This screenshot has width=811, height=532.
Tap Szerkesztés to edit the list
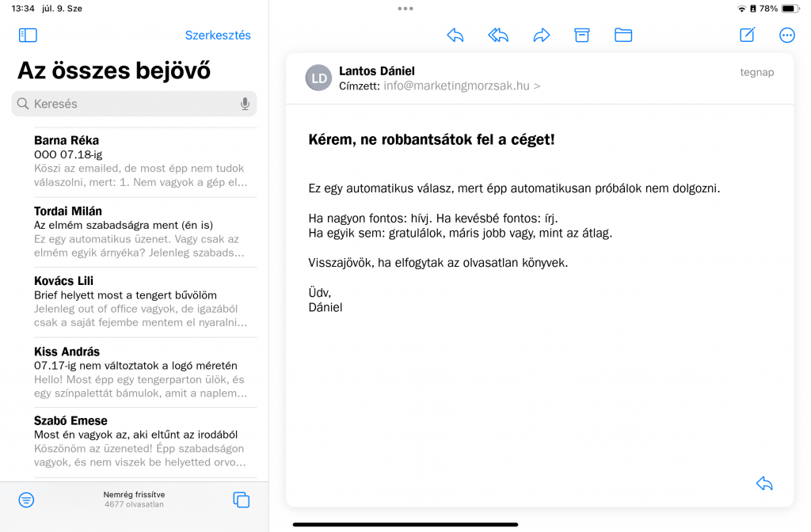click(218, 35)
